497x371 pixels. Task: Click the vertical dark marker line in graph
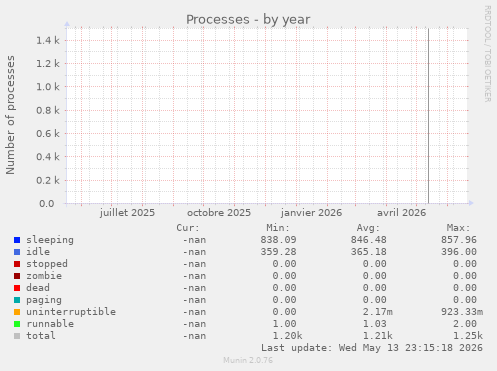[428, 116]
